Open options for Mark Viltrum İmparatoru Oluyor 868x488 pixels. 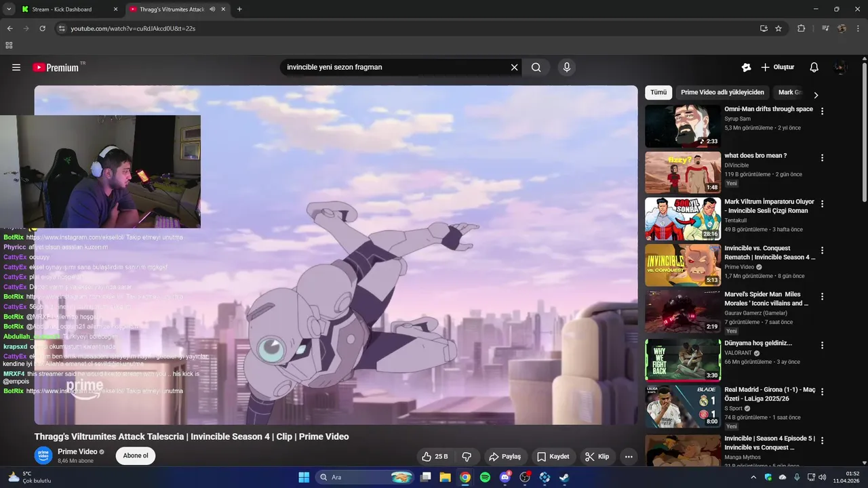click(x=822, y=204)
